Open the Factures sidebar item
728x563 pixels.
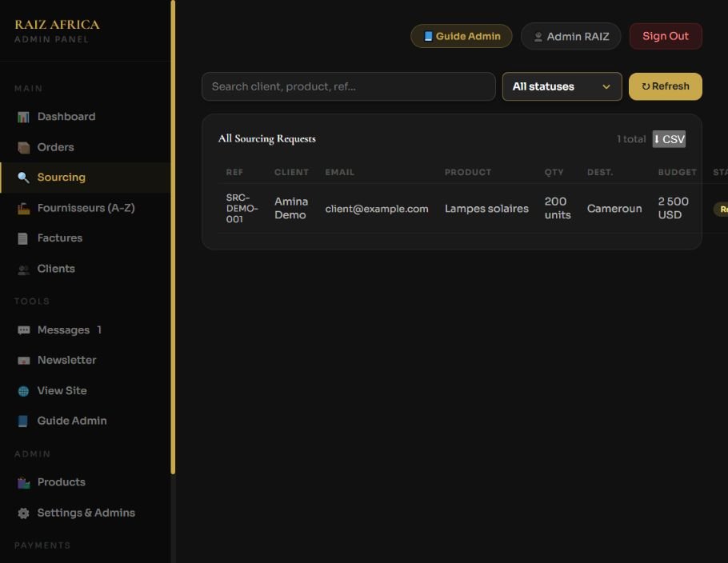click(x=86, y=238)
